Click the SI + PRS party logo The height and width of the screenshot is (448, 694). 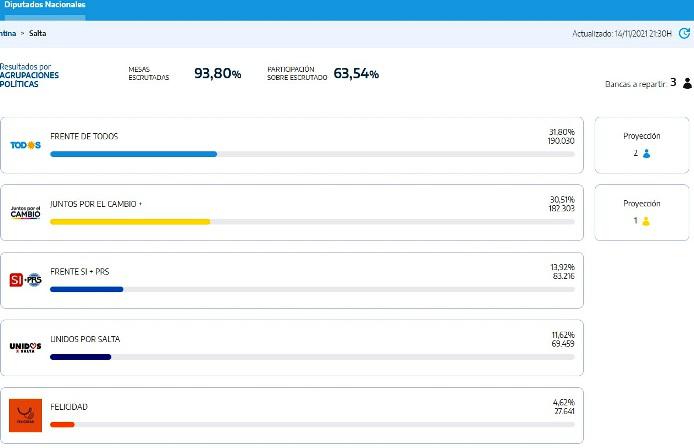point(25,280)
